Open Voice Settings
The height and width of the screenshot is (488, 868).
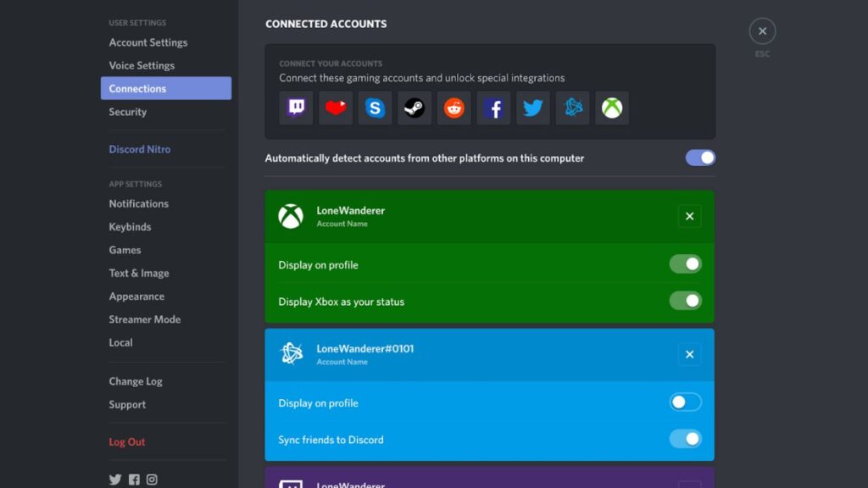141,65
